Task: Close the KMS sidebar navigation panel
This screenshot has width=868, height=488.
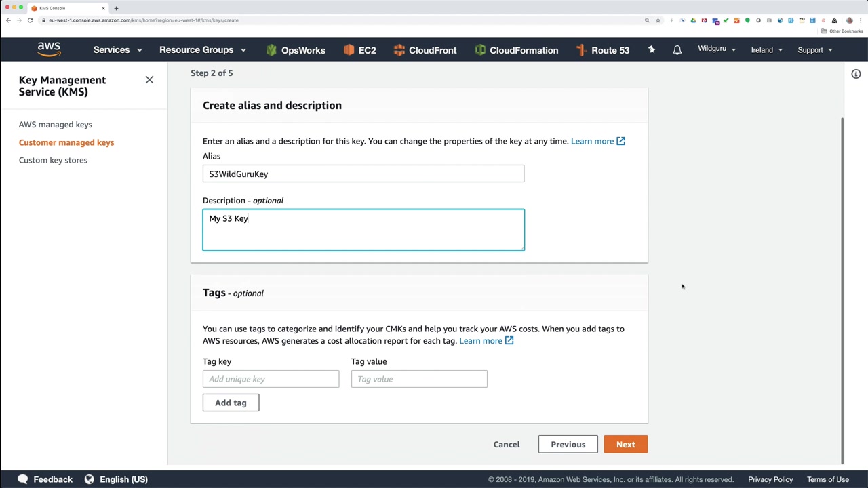Action: pos(149,80)
